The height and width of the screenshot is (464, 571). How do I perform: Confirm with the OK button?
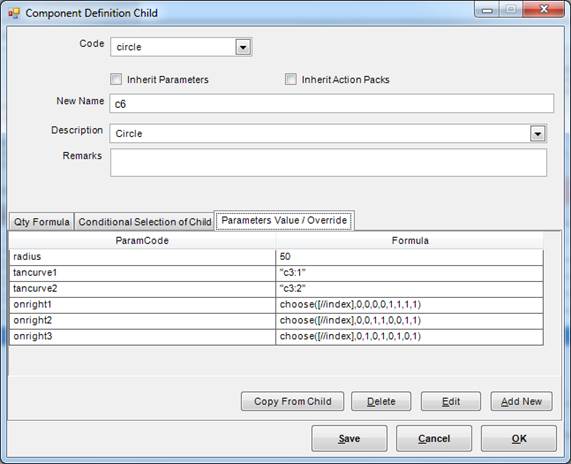click(519, 439)
